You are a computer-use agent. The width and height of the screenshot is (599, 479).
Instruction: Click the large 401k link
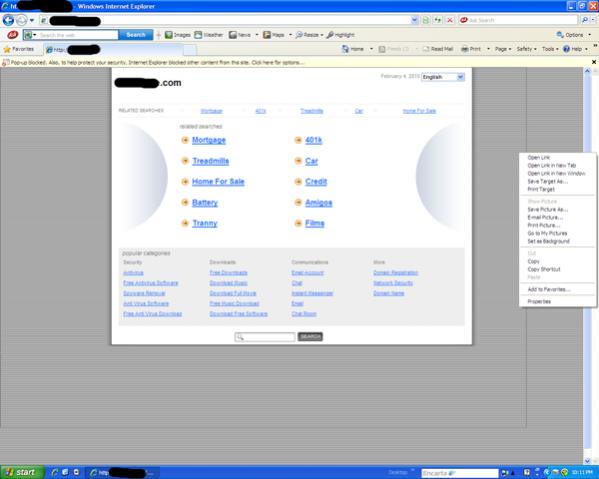[x=314, y=140]
